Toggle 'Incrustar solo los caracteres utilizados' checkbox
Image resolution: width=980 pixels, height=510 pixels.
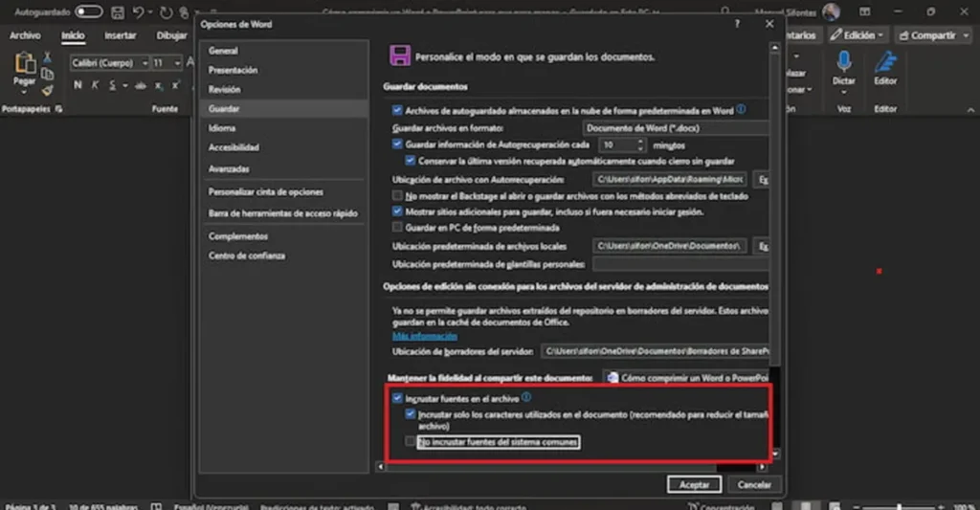tap(410, 413)
